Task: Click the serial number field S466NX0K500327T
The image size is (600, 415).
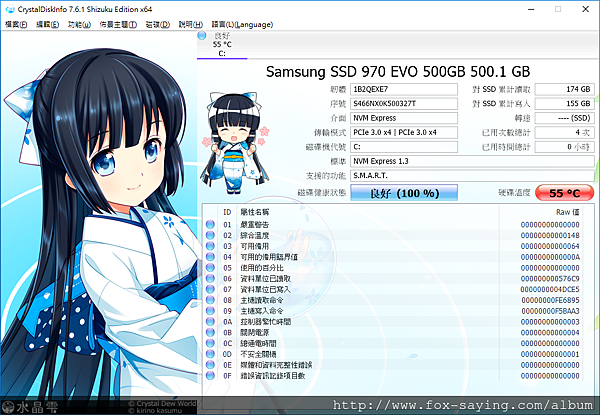Action: pos(404,104)
